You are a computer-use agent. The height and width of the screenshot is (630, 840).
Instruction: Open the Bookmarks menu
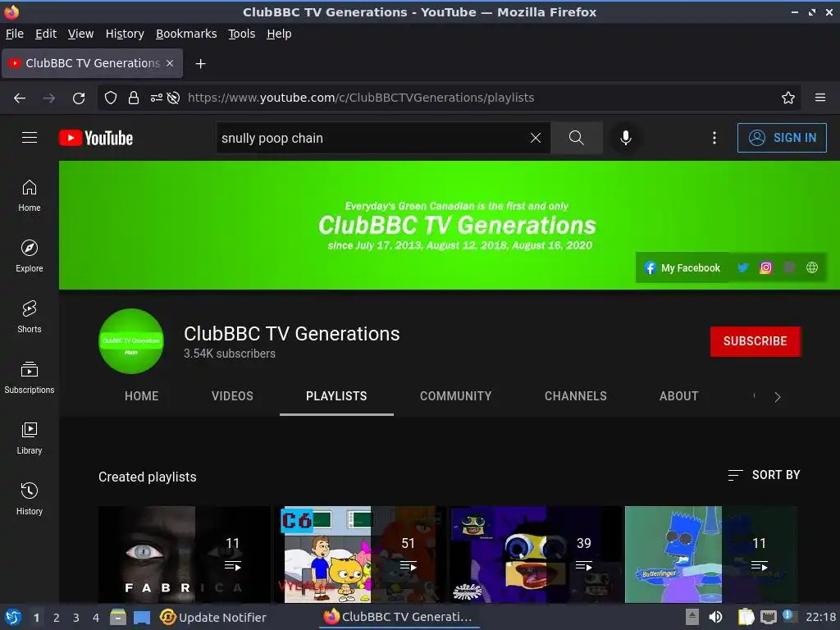click(x=186, y=34)
